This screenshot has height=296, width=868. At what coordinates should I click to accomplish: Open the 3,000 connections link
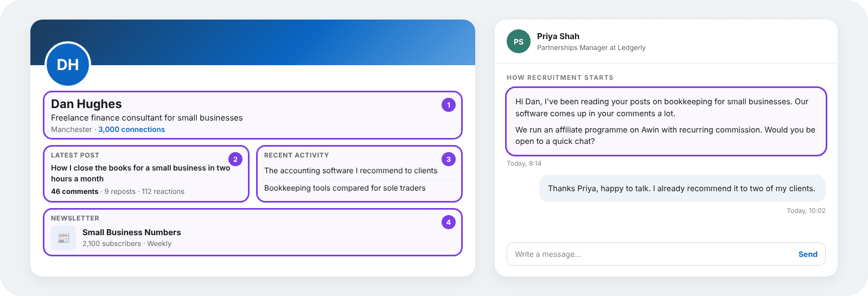coord(131,129)
